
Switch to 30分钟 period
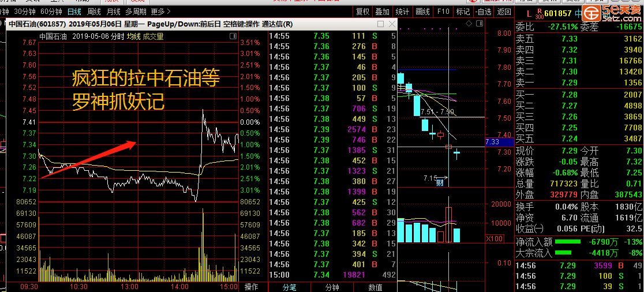pyautogui.click(x=24, y=12)
